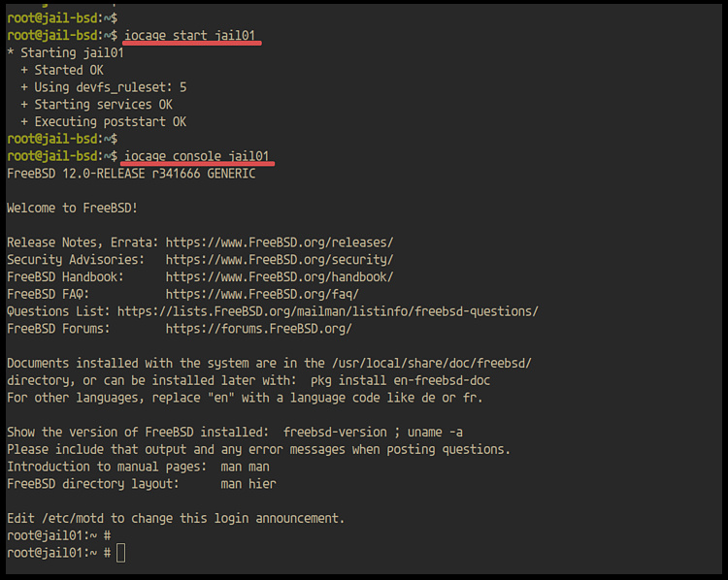Open the freebsd-questions mailing list URL
The image size is (728, 580).
point(327,311)
